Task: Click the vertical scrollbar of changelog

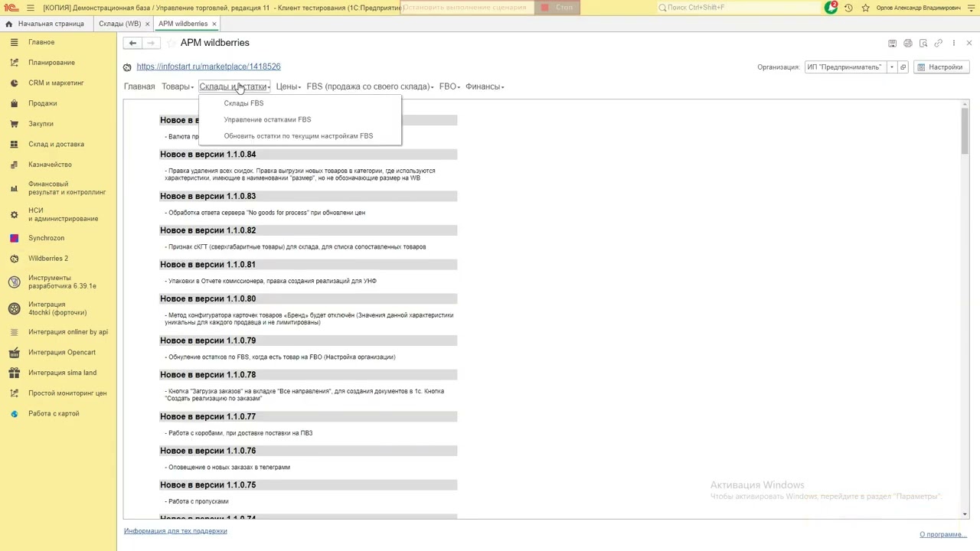Action: [x=965, y=310]
